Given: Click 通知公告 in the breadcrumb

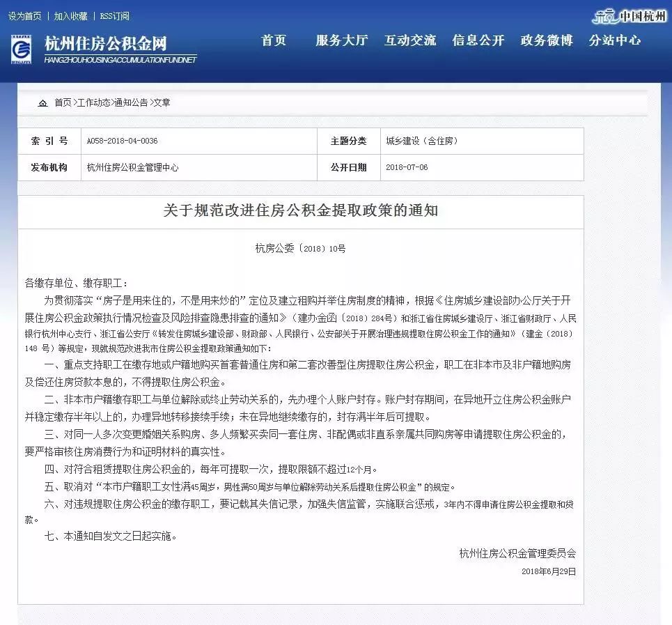Looking at the screenshot, I should [x=131, y=102].
